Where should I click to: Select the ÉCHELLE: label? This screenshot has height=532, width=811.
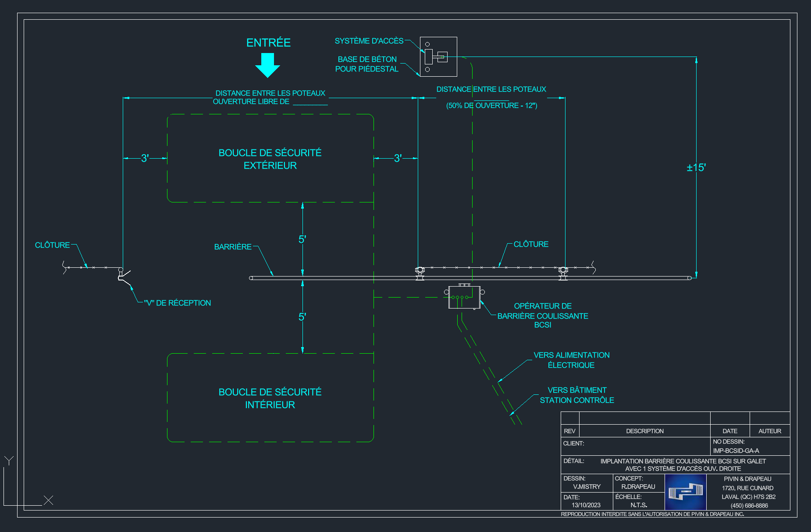(628, 497)
